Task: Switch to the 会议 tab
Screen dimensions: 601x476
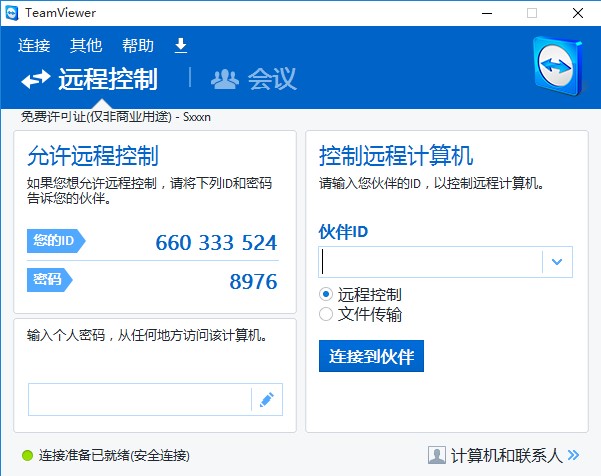Action: [254, 79]
